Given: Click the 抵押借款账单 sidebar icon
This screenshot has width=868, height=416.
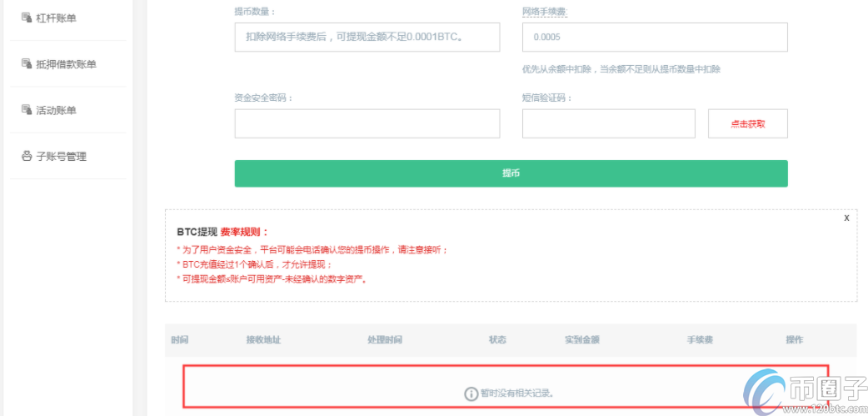Looking at the screenshot, I should click(26, 63).
